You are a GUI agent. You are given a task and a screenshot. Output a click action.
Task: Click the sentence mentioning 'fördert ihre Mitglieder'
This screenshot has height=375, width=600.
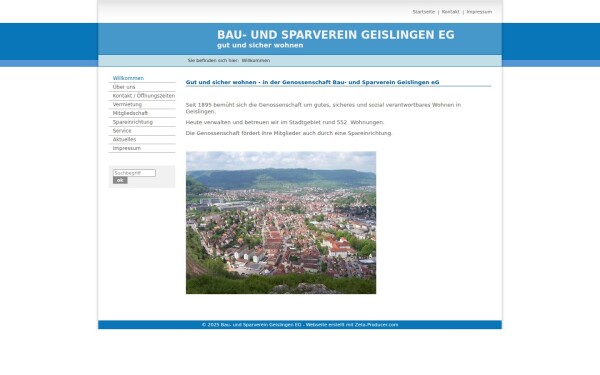(289, 133)
